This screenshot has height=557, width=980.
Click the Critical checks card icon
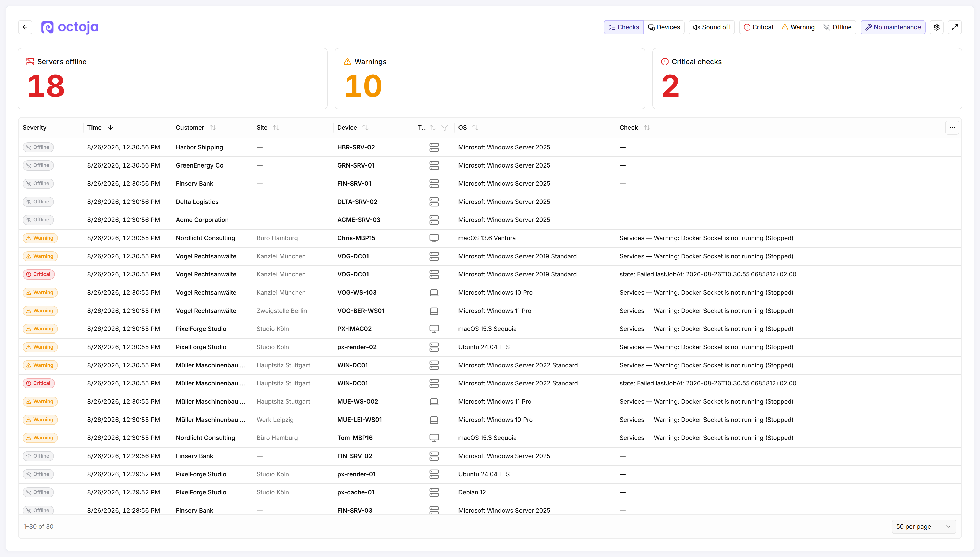tap(665, 62)
